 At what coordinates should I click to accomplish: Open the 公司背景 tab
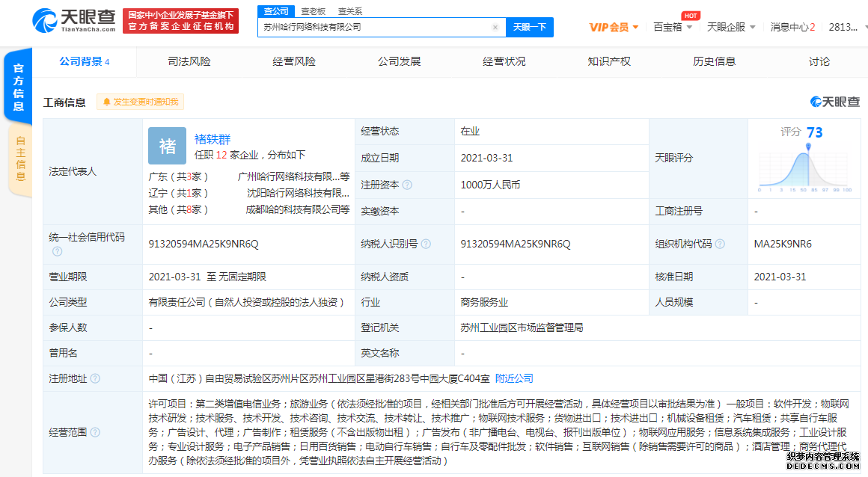(84, 61)
